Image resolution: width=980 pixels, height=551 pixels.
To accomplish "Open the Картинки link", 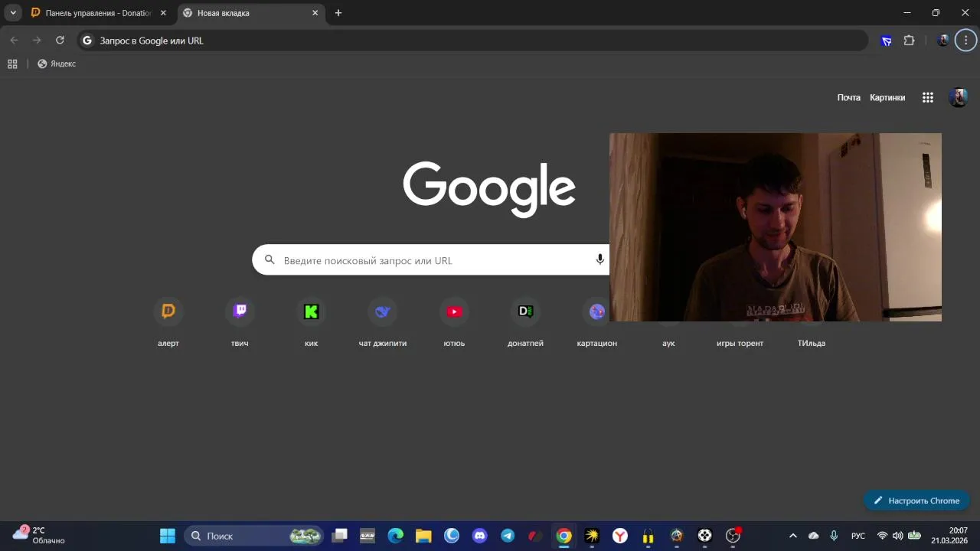I will click(x=887, y=97).
